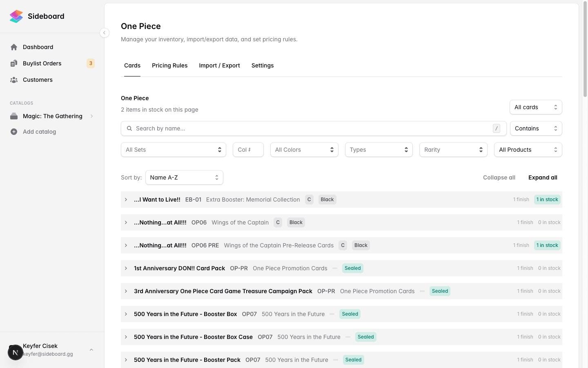Click the EB-01 set code
Image resolution: width=588 pixels, height=368 pixels.
193,200
